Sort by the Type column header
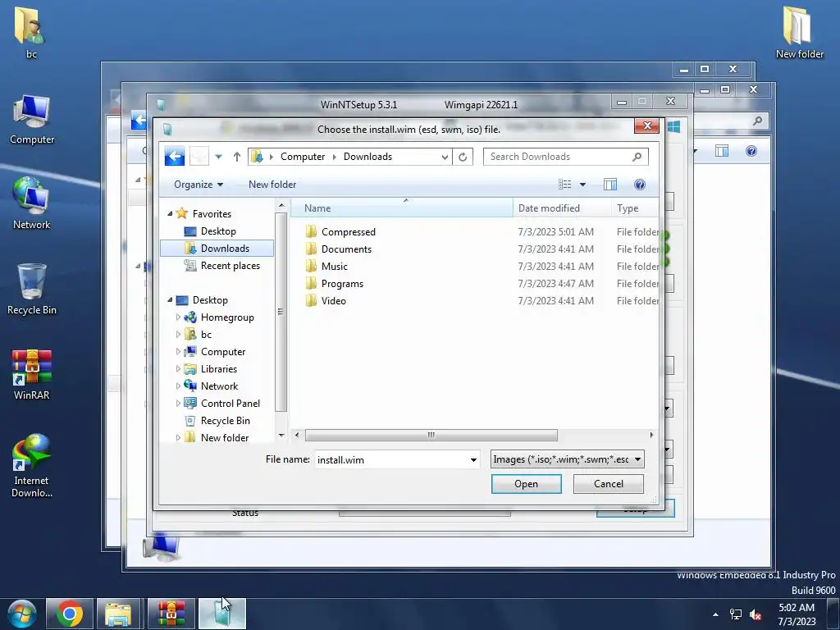840x630 pixels. point(636,208)
